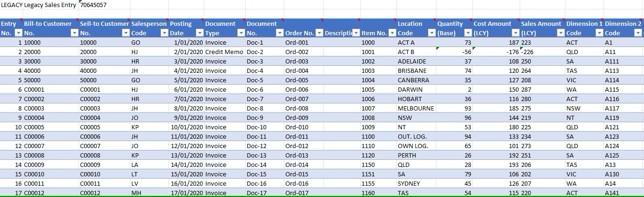Click salesperson code cell 'MH'
The height and width of the screenshot is (197, 644).
pos(149,193)
